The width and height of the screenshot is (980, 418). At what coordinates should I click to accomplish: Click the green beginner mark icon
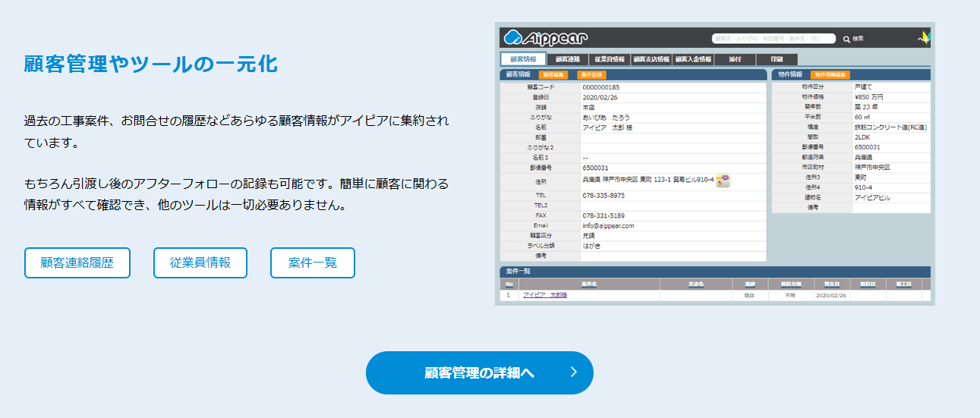[x=924, y=37]
